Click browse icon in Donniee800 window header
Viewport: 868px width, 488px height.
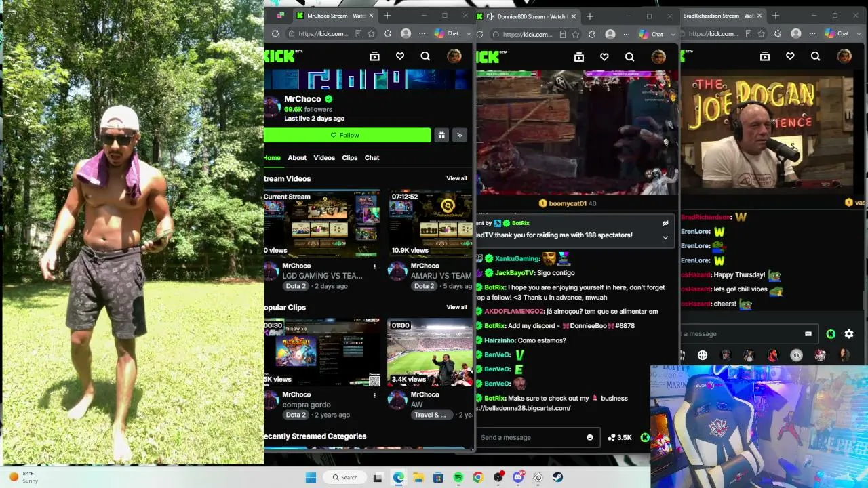coord(579,57)
